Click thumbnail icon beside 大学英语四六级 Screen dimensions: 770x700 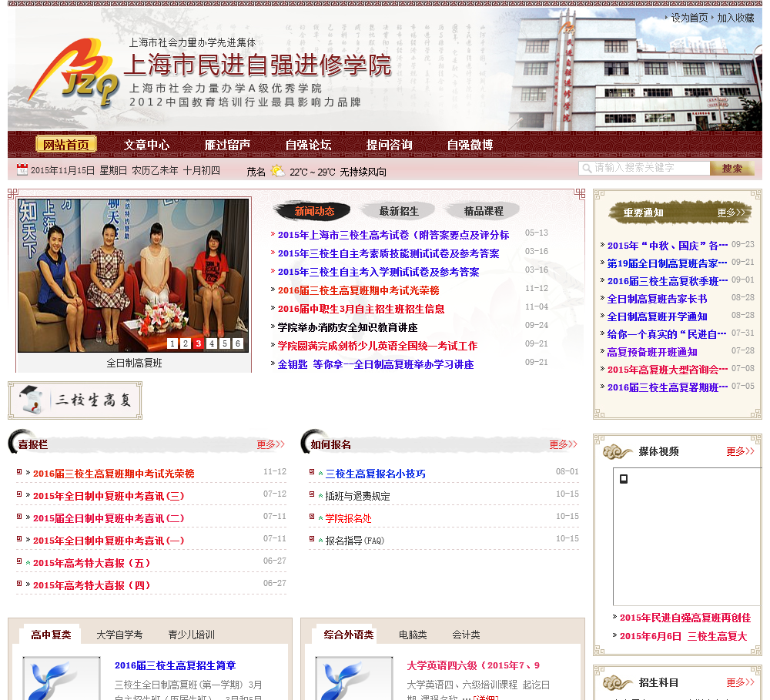pos(354,678)
